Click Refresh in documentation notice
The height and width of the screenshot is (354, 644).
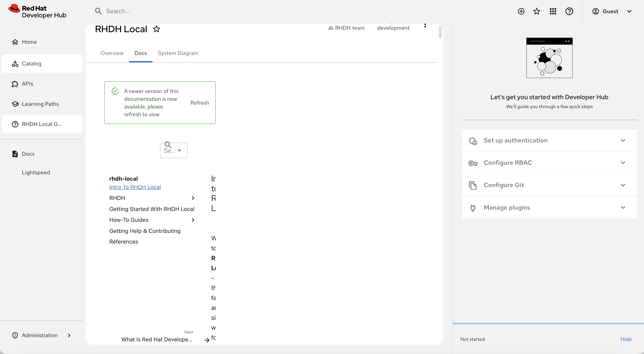[199, 103]
